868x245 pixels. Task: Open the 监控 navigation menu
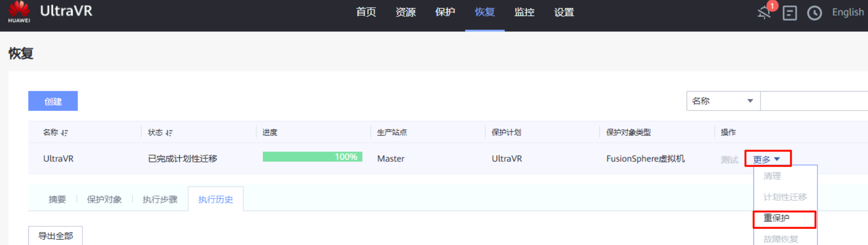pyautogui.click(x=524, y=12)
